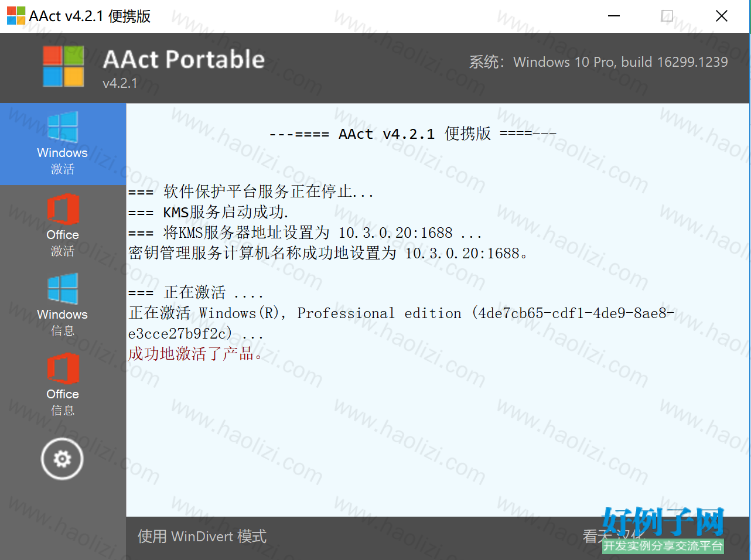Screen dimensions: 751x560
Task: Click the Windows(R), Professional edition line
Action: point(401,313)
